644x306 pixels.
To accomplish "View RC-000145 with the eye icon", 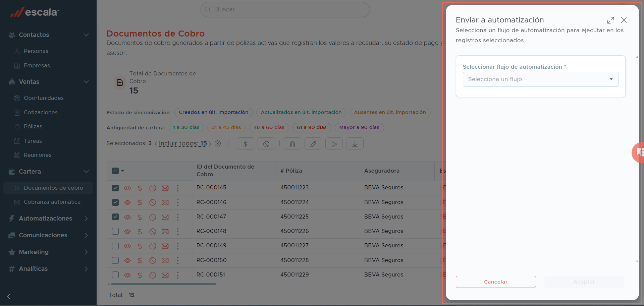I will (x=127, y=188).
